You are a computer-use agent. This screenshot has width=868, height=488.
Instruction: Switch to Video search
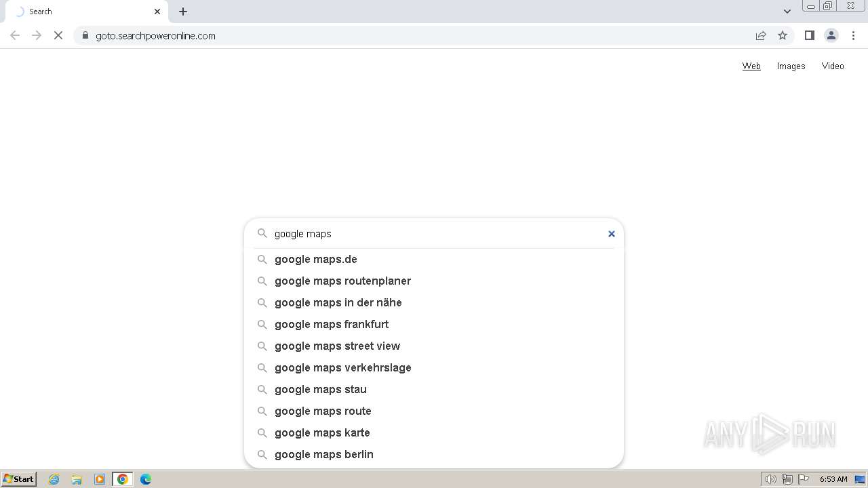pos(833,66)
